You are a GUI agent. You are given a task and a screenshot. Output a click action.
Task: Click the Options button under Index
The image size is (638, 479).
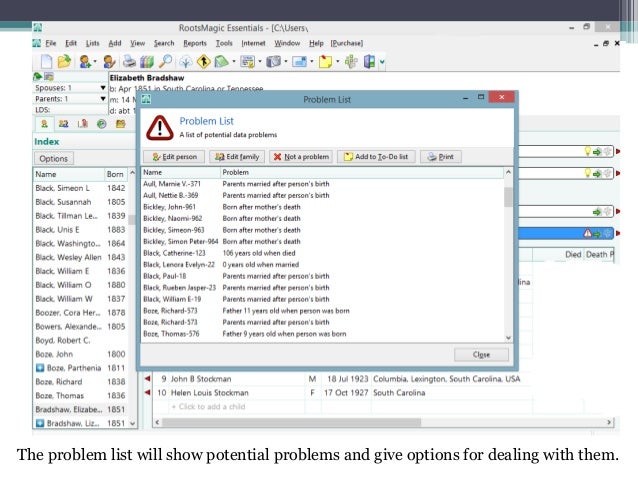[x=54, y=159]
